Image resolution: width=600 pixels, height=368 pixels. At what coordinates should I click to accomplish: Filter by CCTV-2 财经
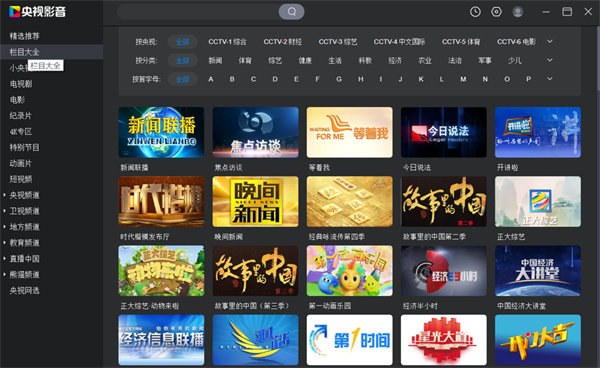point(282,42)
